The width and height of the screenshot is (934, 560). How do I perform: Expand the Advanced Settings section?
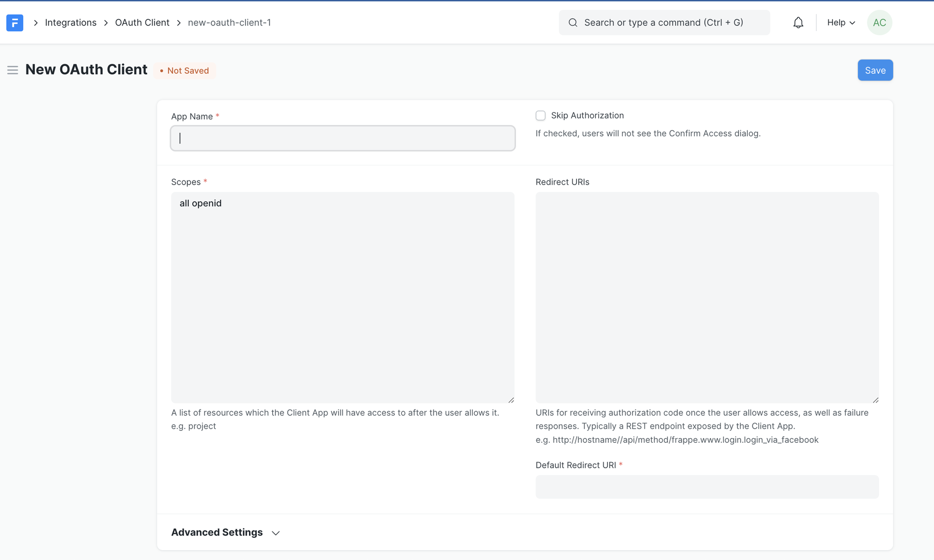[x=217, y=532]
